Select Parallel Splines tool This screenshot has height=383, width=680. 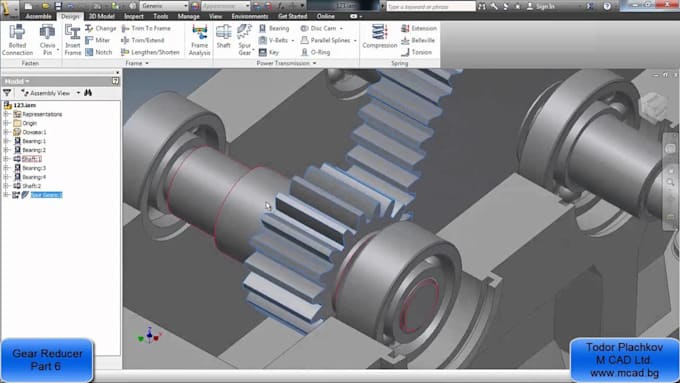326,40
